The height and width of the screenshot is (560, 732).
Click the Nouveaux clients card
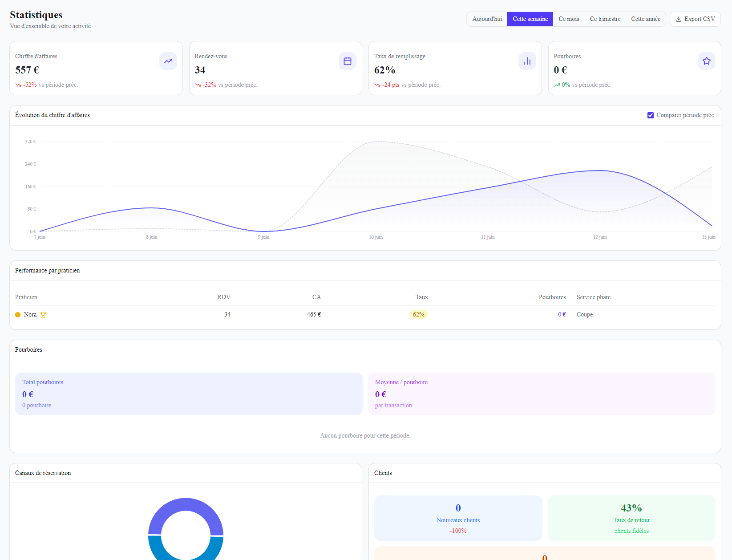point(458,518)
